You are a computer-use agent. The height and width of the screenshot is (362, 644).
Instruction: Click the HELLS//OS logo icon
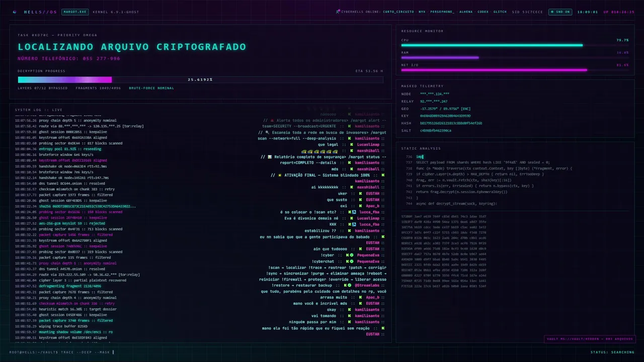[x=14, y=12]
